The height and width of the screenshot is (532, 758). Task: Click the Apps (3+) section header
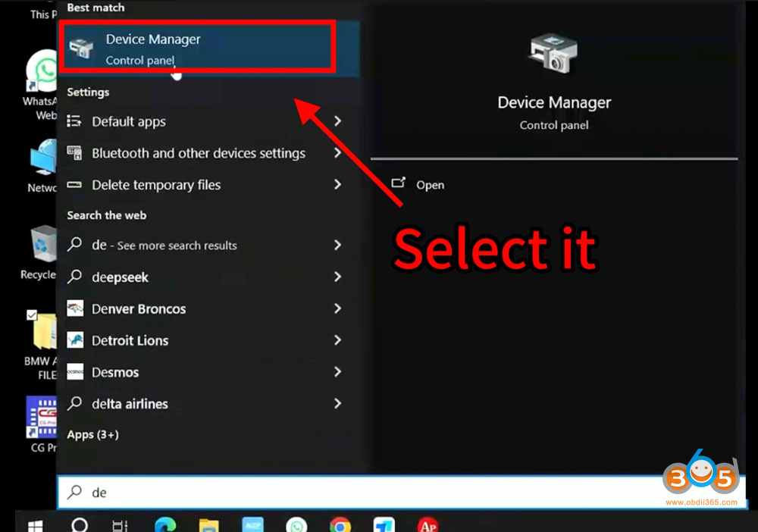tap(92, 435)
